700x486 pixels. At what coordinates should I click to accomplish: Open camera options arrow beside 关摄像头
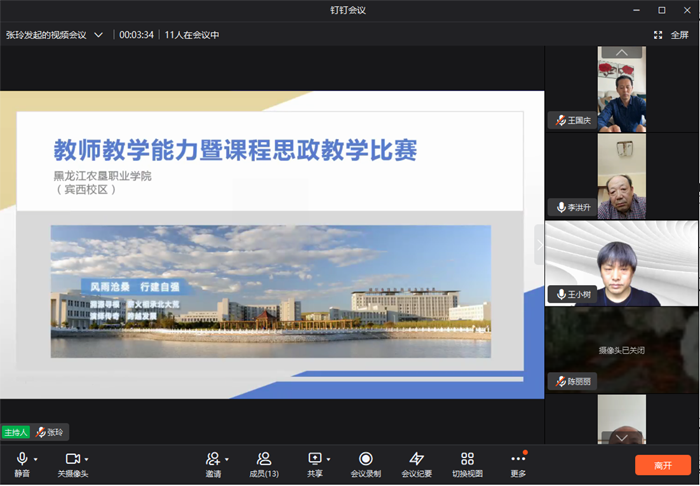pos(86,459)
